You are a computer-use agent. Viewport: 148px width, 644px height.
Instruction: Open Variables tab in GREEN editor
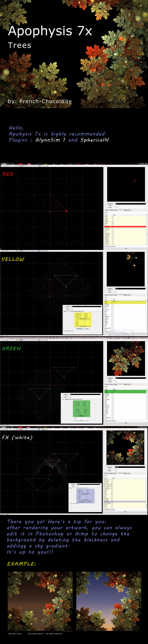(125, 384)
